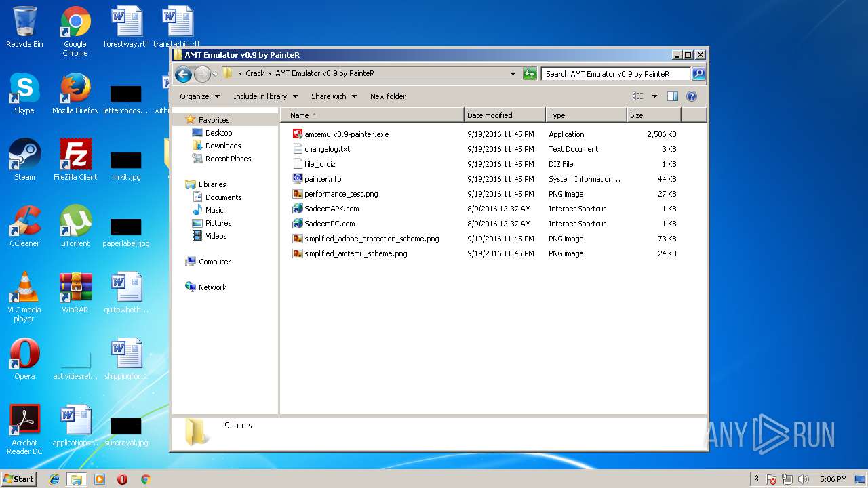Select the SadeemPC.com shortcut icon

point(298,224)
